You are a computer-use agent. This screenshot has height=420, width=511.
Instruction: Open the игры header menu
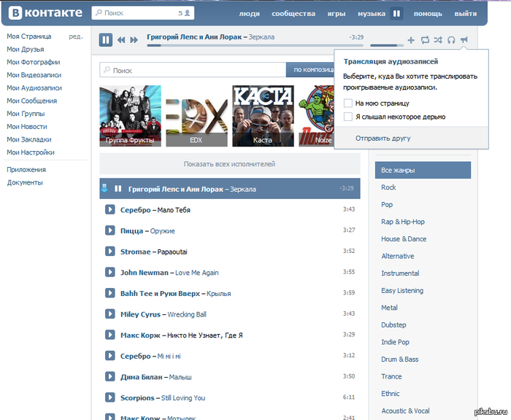click(337, 14)
